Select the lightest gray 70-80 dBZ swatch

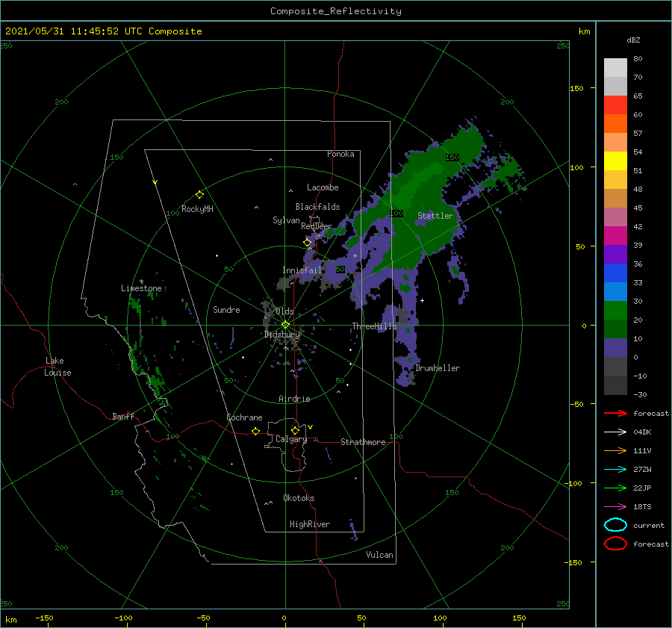pyautogui.click(x=615, y=67)
